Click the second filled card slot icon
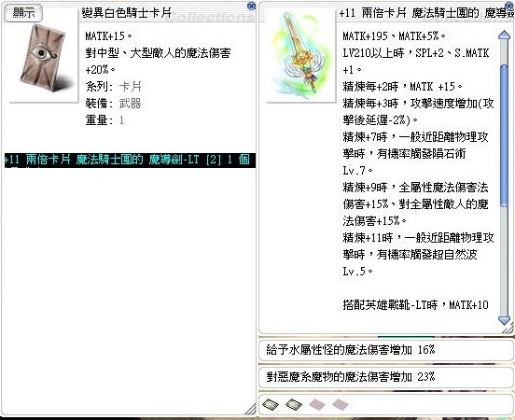515x420 pixels. point(293,404)
